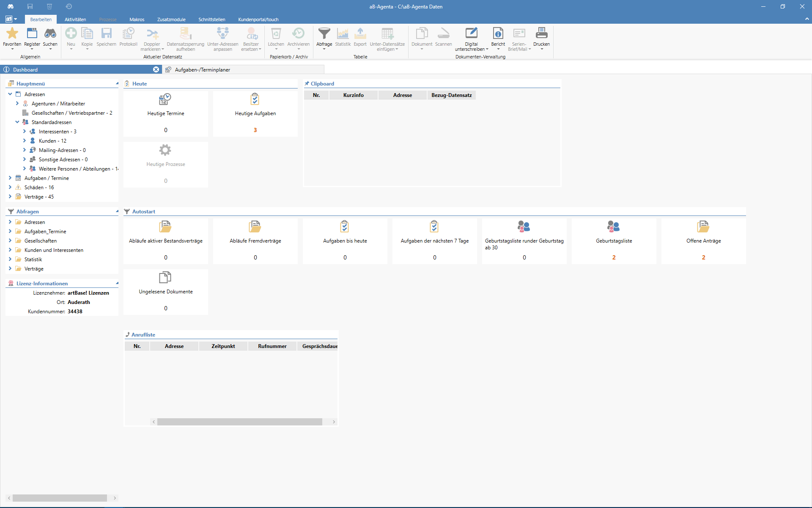Screen dimensions: 812x508
Task: Open Statistik query folder
Action: point(33,259)
